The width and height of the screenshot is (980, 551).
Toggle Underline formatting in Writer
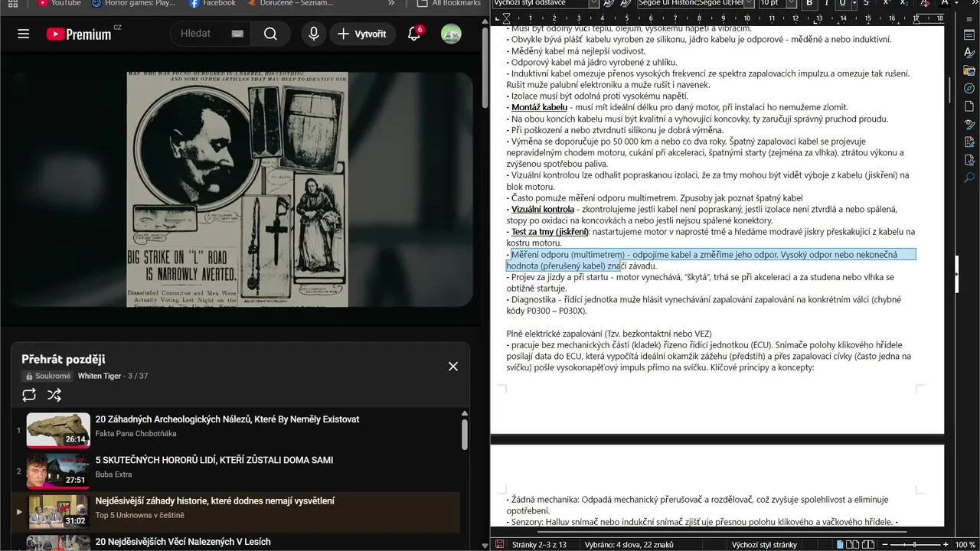(842, 4)
